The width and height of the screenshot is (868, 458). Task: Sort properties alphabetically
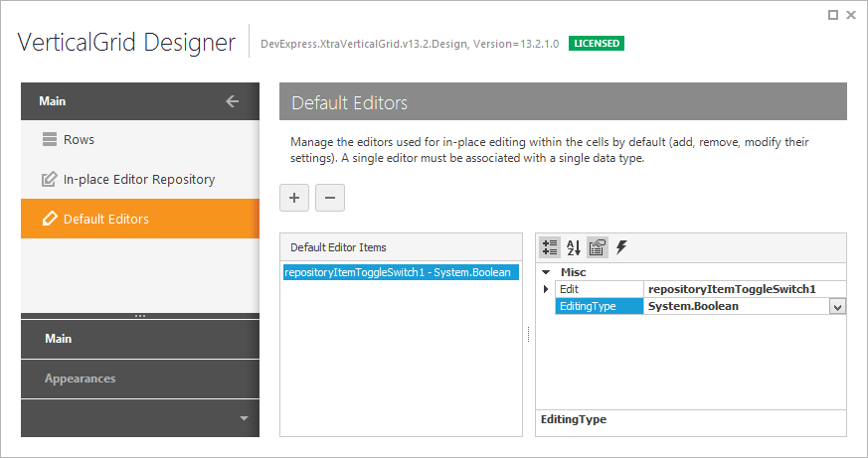click(574, 247)
